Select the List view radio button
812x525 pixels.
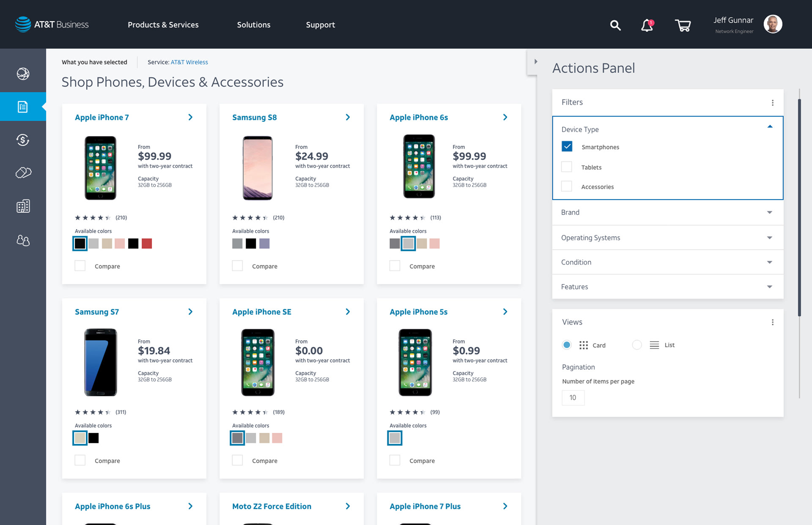[637, 345]
